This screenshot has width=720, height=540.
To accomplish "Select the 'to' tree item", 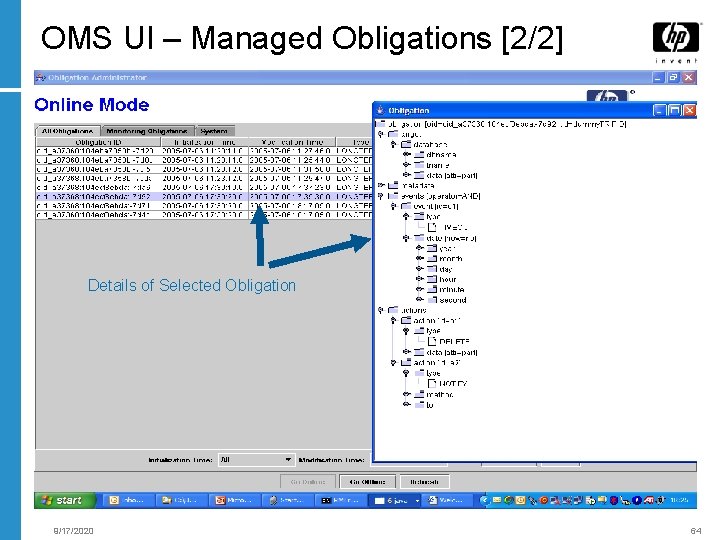I will click(x=430, y=405).
